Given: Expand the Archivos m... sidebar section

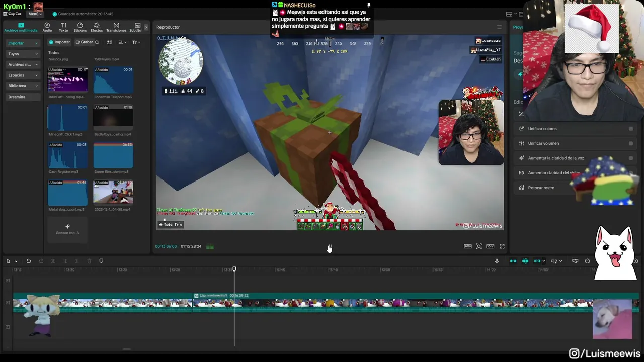Looking at the screenshot, I should (23, 64).
